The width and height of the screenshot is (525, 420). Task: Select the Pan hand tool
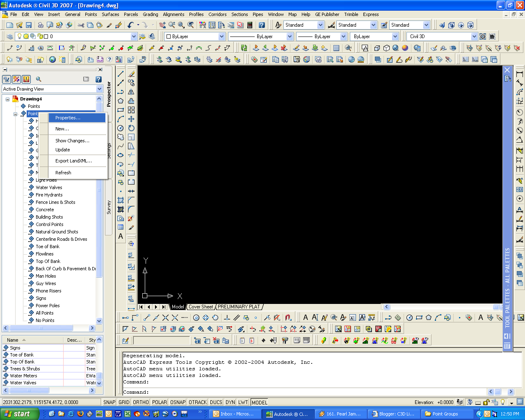(162, 25)
